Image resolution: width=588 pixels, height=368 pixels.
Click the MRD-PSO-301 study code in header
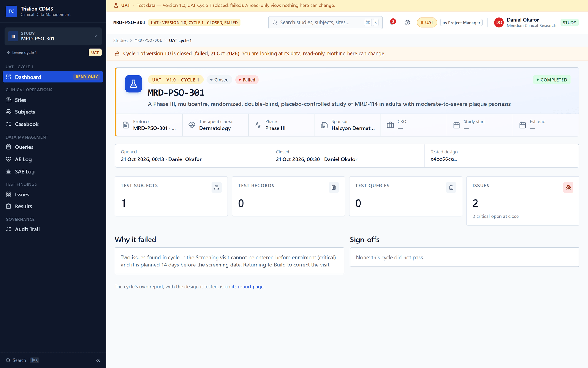tap(129, 23)
